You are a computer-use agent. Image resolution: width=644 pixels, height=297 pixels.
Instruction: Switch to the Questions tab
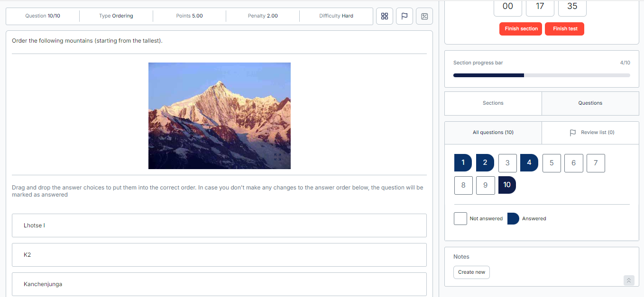coord(590,103)
